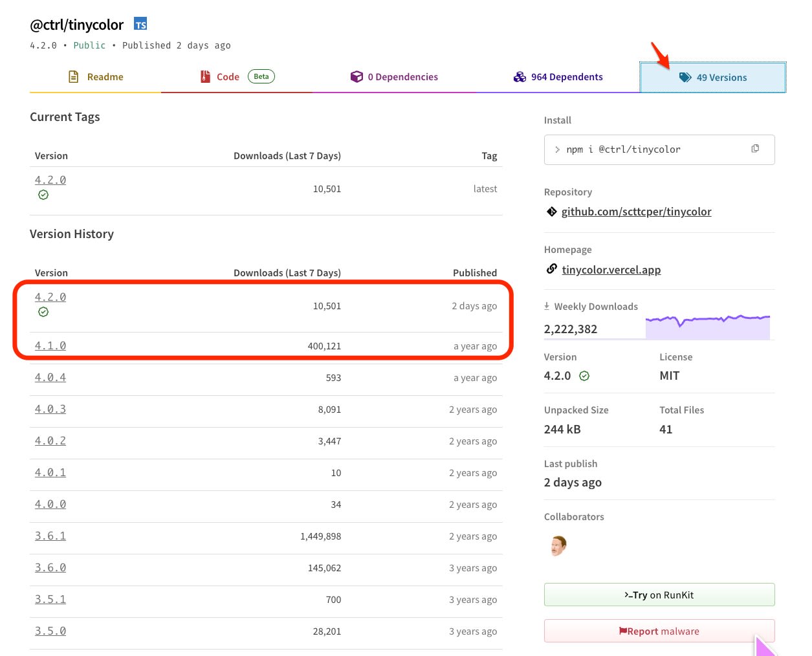Open version 4.0.1 link
The image size is (812, 656).
coord(50,472)
